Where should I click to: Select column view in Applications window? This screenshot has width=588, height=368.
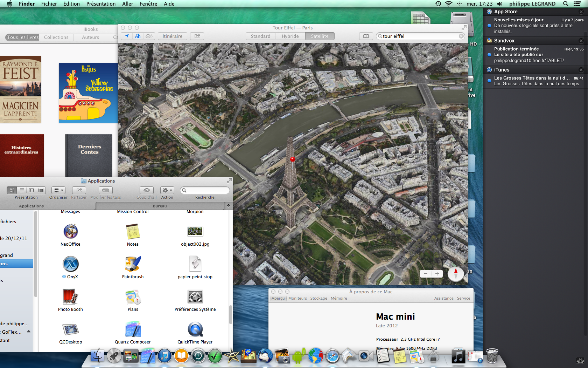(31, 190)
